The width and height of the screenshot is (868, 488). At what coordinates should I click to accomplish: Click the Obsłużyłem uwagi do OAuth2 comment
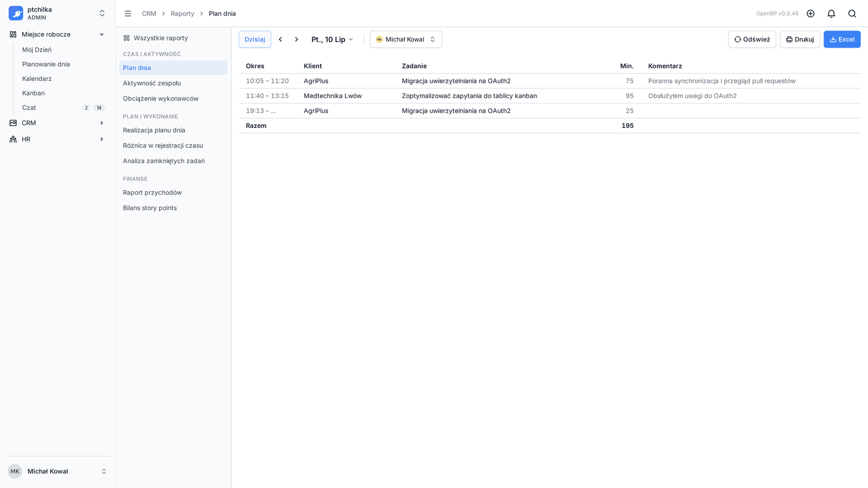(x=692, y=96)
